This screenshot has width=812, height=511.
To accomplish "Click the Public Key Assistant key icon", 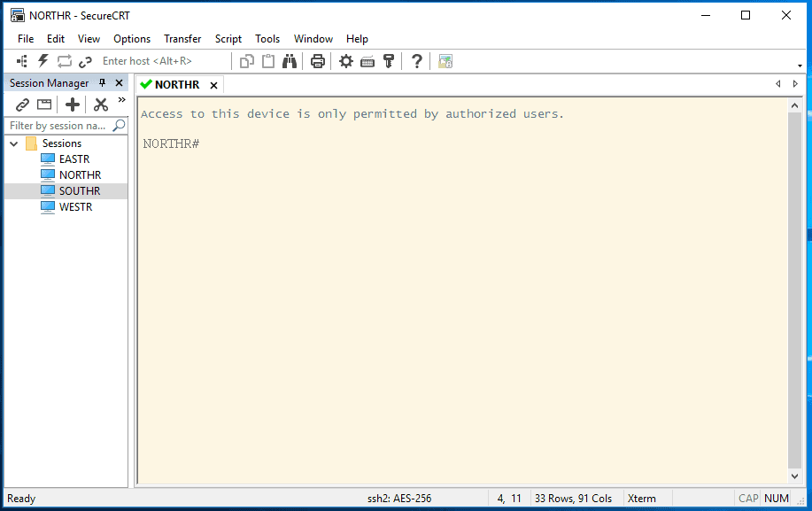I will pos(389,61).
